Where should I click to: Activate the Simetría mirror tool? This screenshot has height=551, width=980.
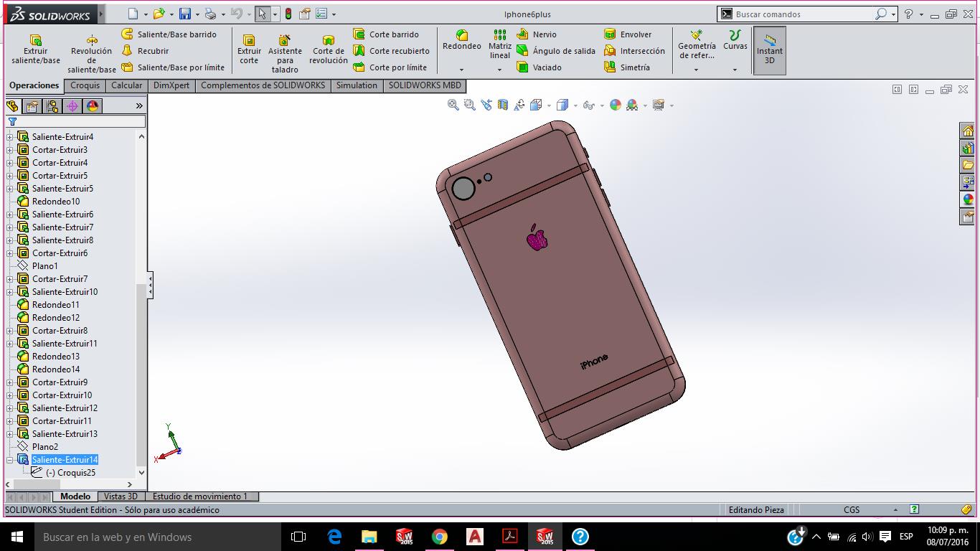627,67
